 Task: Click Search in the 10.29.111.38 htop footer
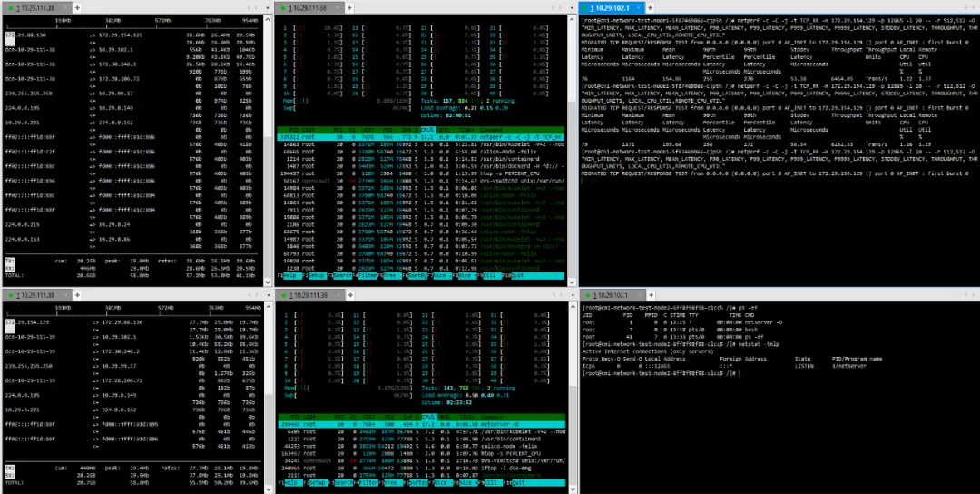click(x=342, y=276)
